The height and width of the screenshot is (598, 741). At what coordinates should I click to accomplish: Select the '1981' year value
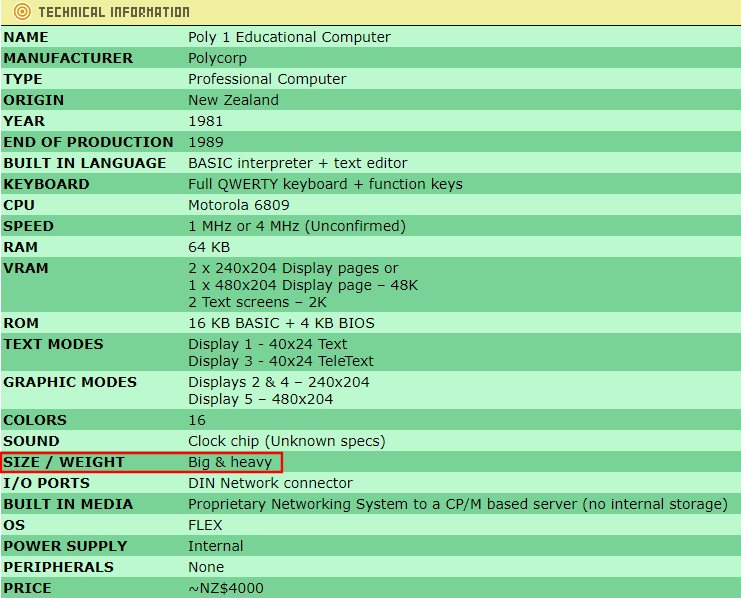click(x=206, y=121)
